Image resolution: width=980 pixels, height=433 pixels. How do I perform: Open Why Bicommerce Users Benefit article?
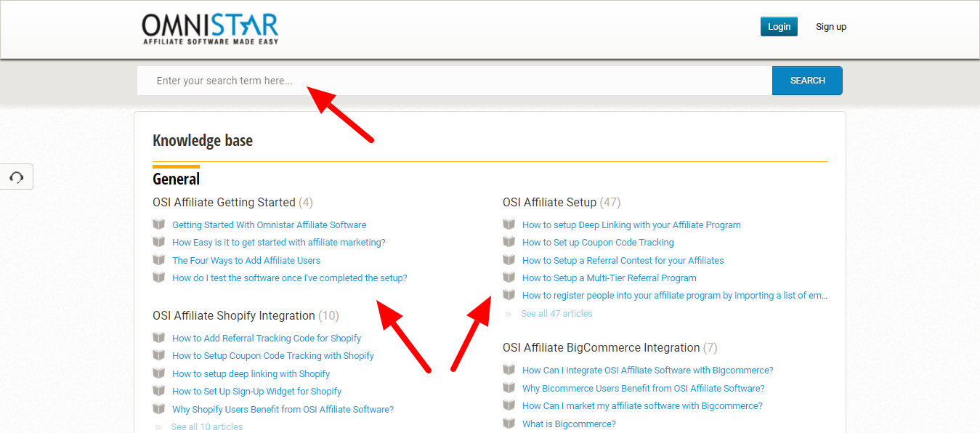pos(644,389)
